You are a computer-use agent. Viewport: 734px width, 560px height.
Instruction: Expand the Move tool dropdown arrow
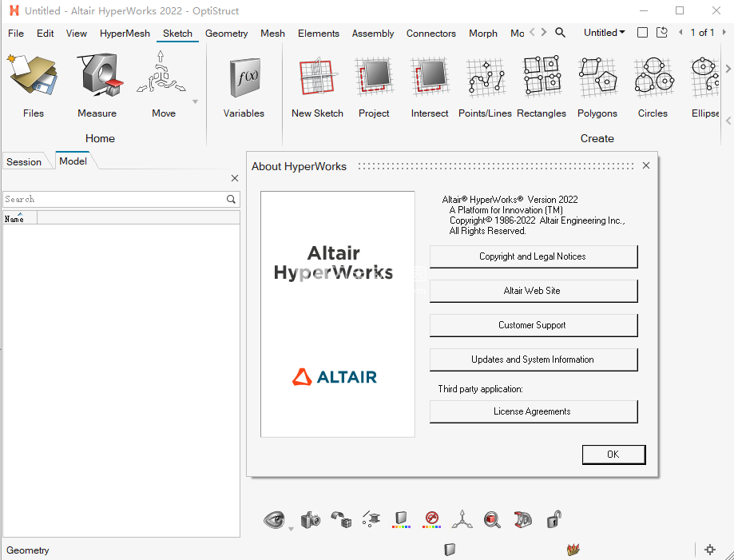[x=194, y=101]
